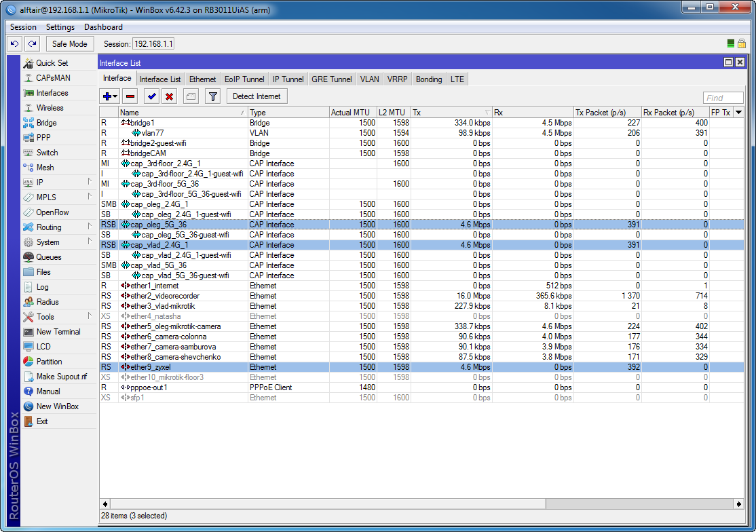Switch to the VLAN tab
This screenshot has height=532, width=756.
tap(370, 79)
